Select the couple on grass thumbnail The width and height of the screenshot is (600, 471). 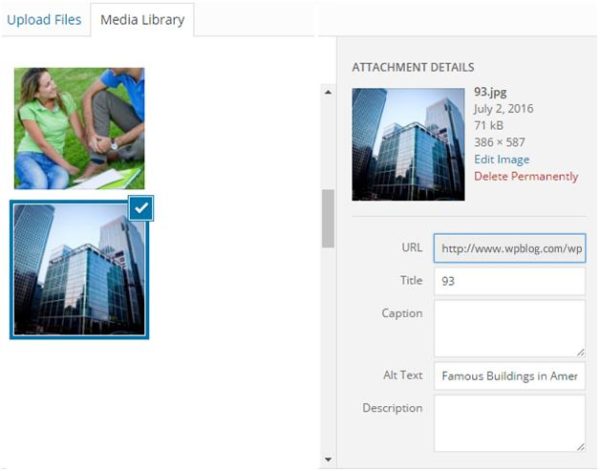(79, 129)
